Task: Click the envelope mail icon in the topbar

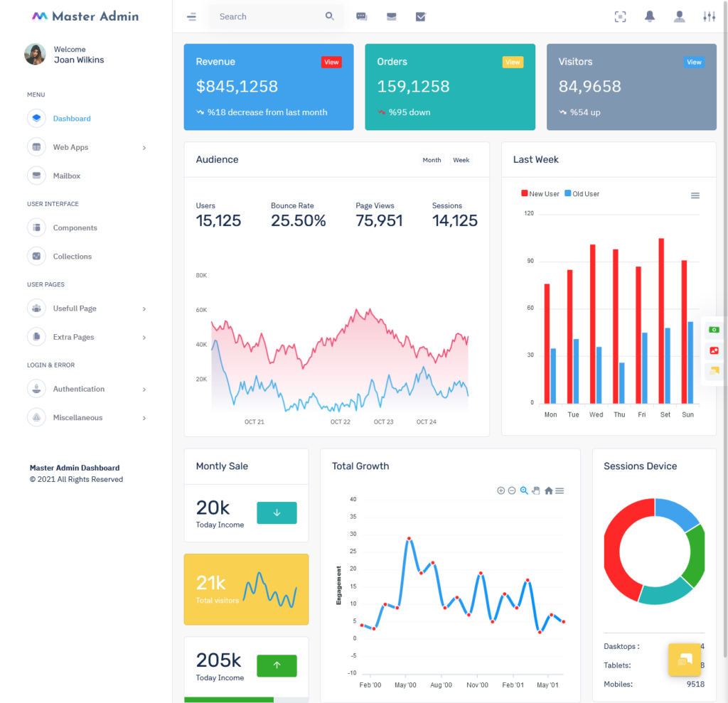Action: 391,16
